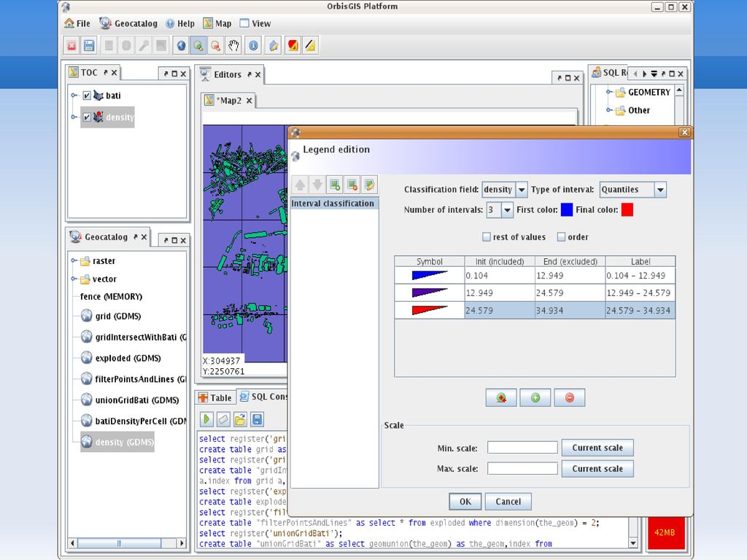Image resolution: width=747 pixels, height=560 pixels.
Task: Open the Help menu
Action: (180, 23)
